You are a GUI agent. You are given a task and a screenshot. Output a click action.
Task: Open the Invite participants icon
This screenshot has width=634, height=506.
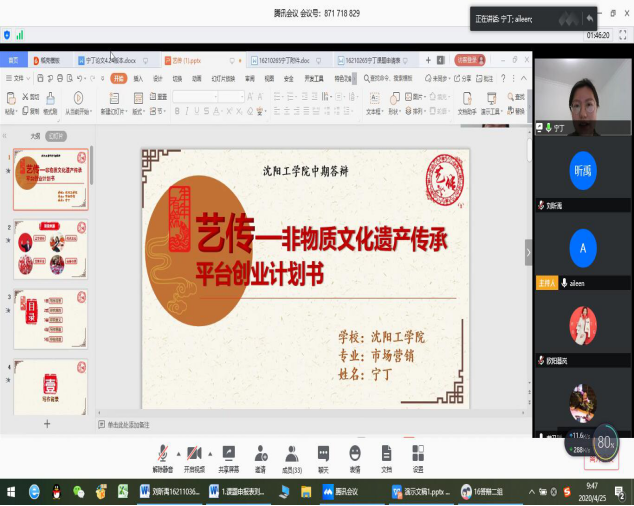click(260, 455)
